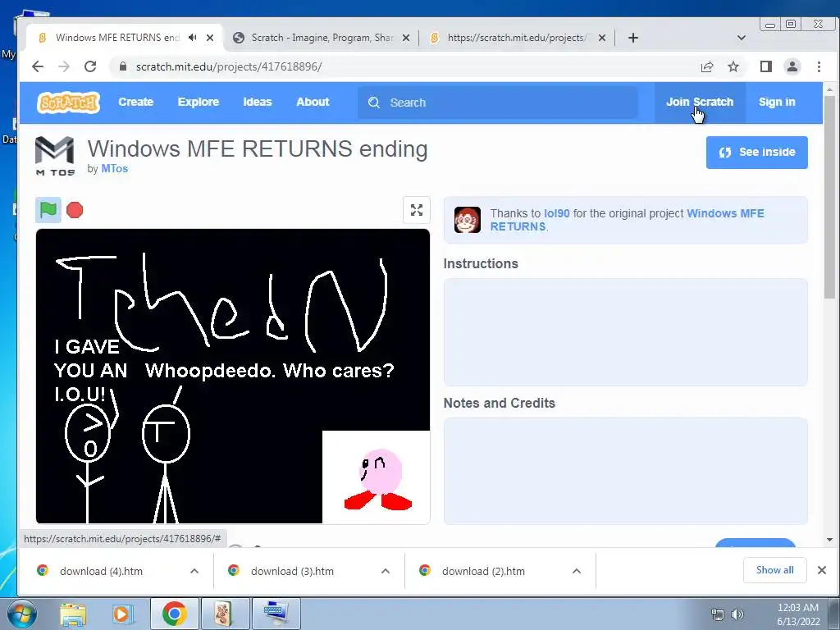
Task: Click the browser forward arrow
Action: click(64, 66)
